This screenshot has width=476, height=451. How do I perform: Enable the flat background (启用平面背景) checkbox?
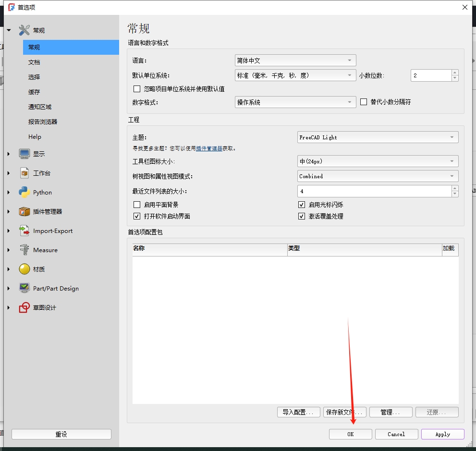(137, 205)
